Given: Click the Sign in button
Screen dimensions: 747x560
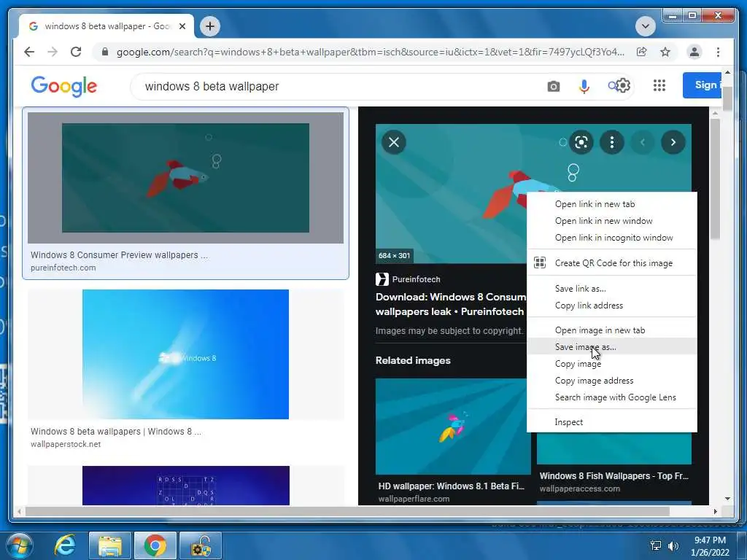Looking at the screenshot, I should pyautogui.click(x=702, y=85).
